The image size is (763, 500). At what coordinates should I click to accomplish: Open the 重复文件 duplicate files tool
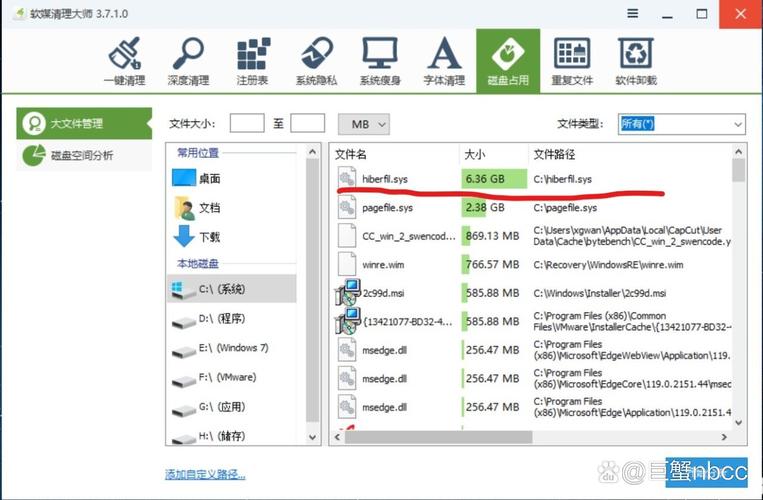tap(572, 61)
